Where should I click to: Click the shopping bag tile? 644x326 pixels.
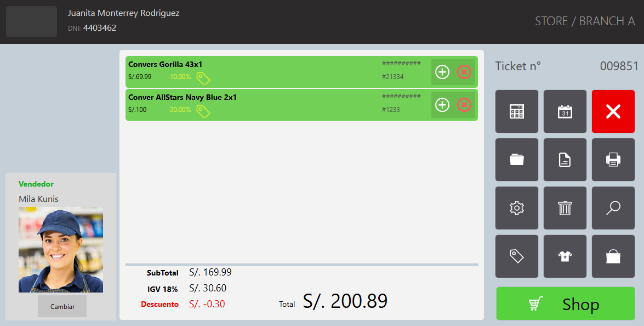point(613,256)
